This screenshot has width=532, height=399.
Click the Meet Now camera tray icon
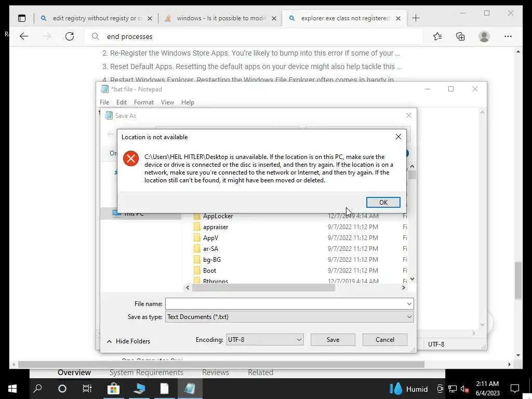click(440, 389)
